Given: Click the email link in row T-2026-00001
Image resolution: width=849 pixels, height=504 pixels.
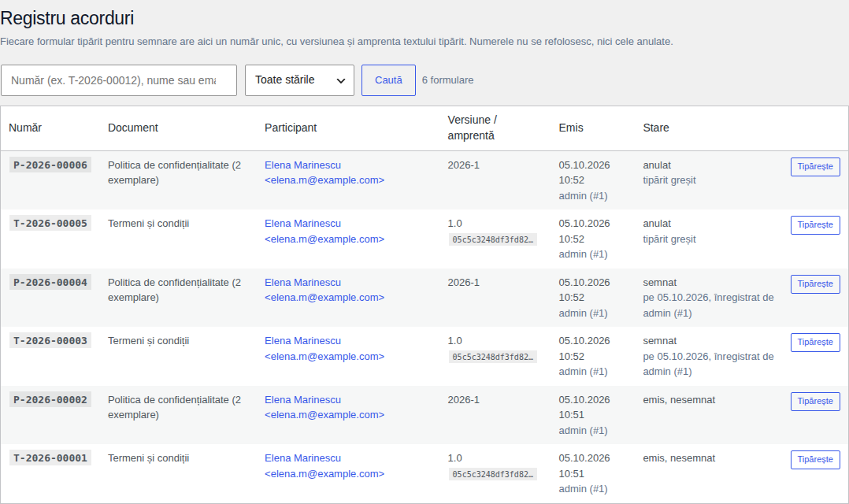Looking at the screenshot, I should [x=324, y=474].
